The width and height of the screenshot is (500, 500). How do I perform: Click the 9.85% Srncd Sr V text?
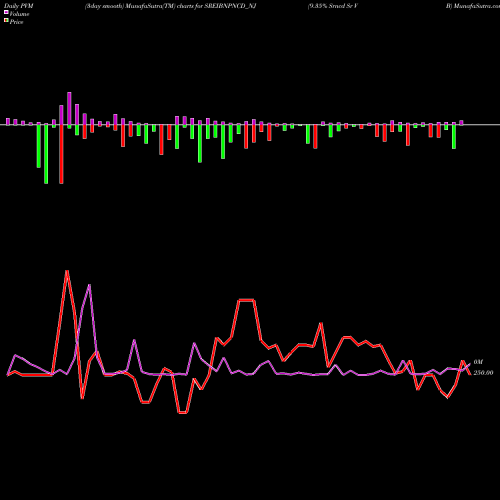[333, 6]
